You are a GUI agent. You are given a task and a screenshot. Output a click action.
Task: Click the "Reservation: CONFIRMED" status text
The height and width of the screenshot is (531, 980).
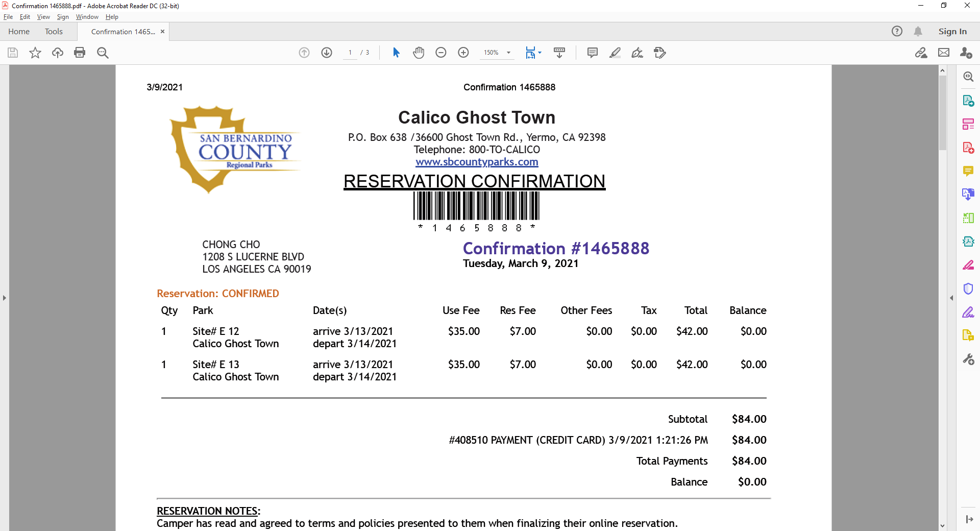point(218,294)
